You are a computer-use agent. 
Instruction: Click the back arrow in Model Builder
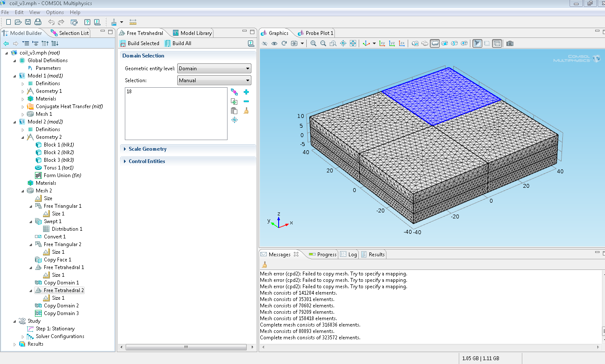6,43
